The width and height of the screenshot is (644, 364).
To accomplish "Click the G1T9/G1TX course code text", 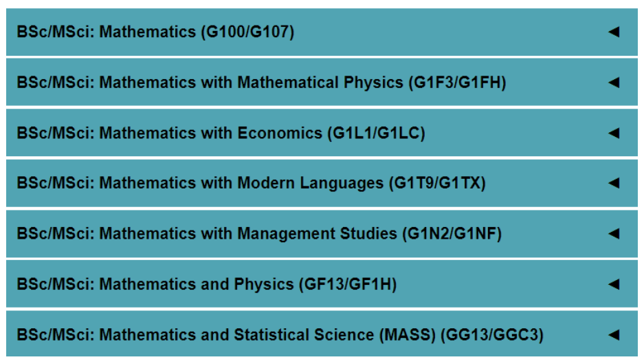I will pyautogui.click(x=437, y=182).
